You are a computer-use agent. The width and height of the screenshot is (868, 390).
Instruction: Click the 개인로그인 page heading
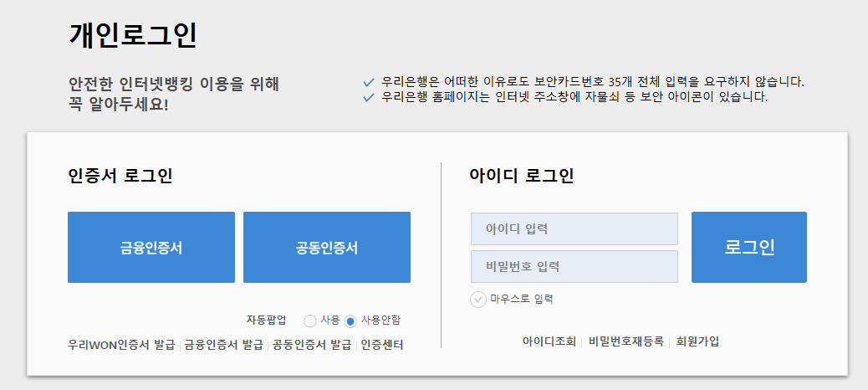(x=133, y=35)
